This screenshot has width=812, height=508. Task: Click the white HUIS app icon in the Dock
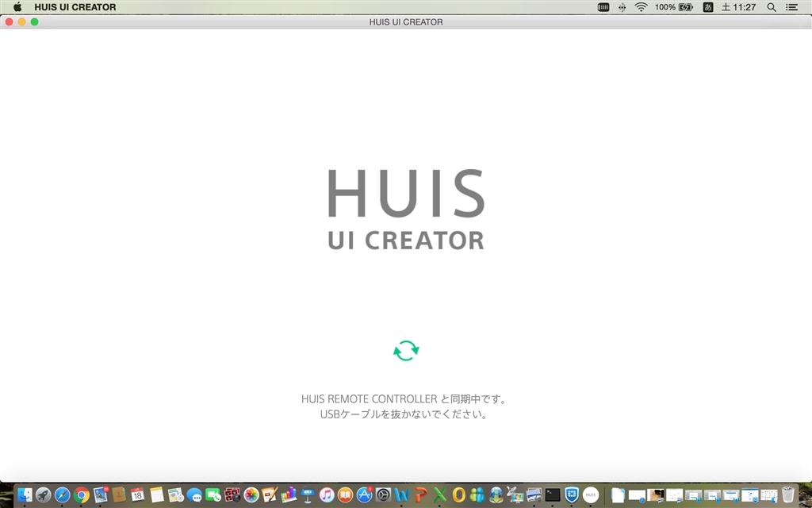tap(590, 495)
